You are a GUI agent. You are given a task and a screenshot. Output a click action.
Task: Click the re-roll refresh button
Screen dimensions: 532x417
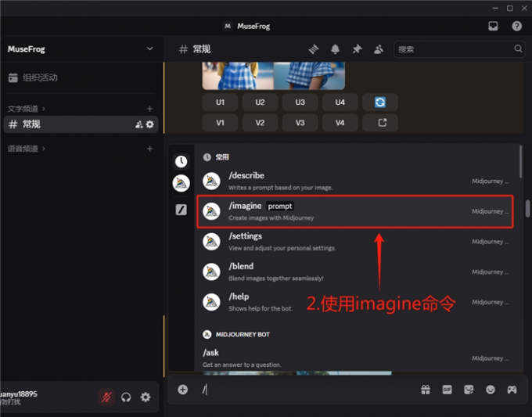click(x=380, y=102)
